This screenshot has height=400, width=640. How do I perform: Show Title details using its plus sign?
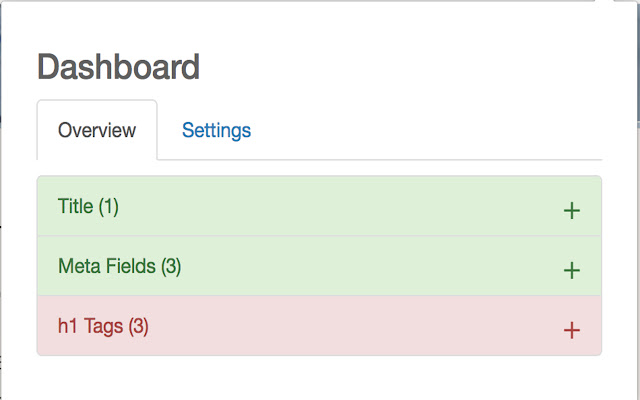(572, 210)
